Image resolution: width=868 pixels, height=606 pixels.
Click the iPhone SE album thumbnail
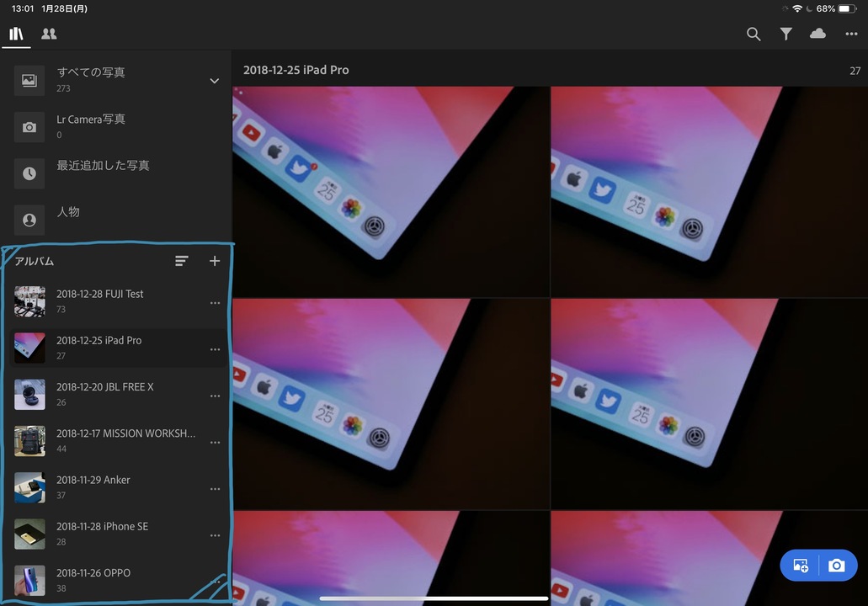coord(29,534)
